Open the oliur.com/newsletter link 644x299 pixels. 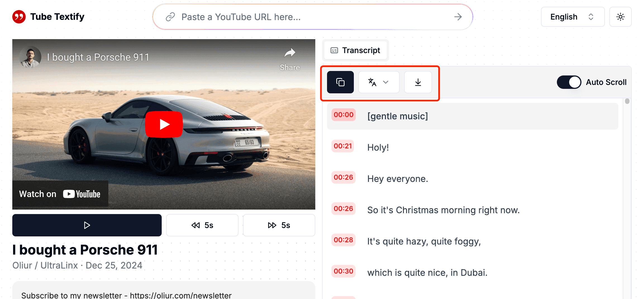(181, 295)
